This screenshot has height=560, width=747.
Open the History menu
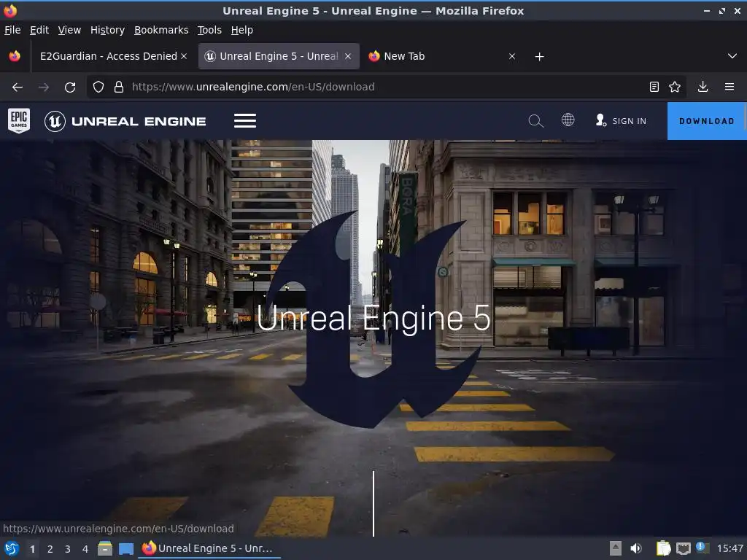[x=107, y=30]
